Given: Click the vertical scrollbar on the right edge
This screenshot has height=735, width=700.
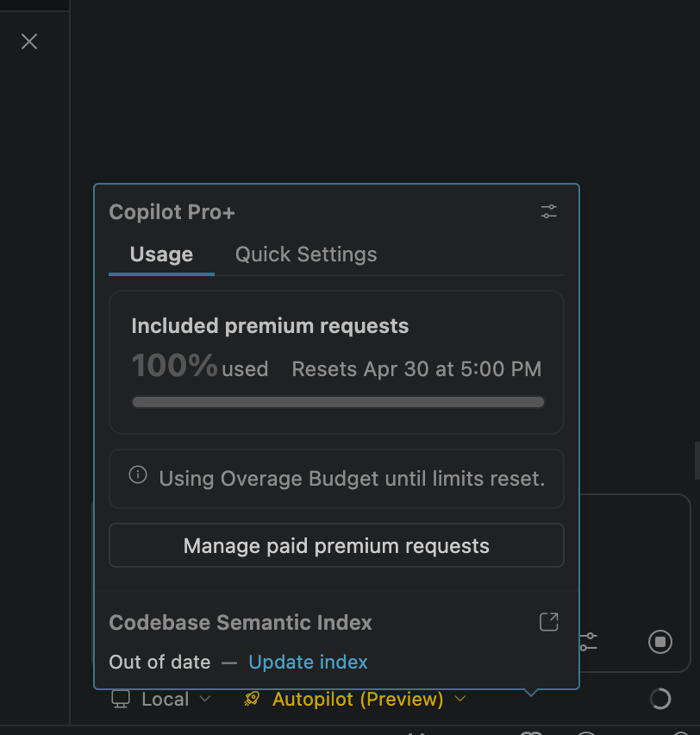Looking at the screenshot, I should (697, 461).
